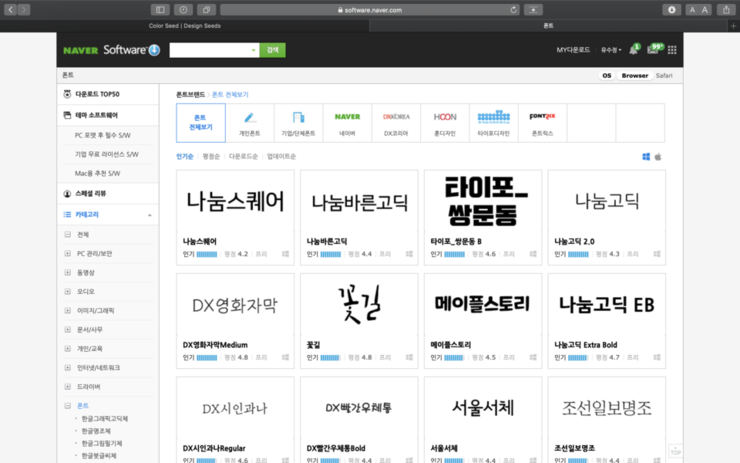Click the green 검색 search button
Screen dimensions: 740x463
coord(272,50)
